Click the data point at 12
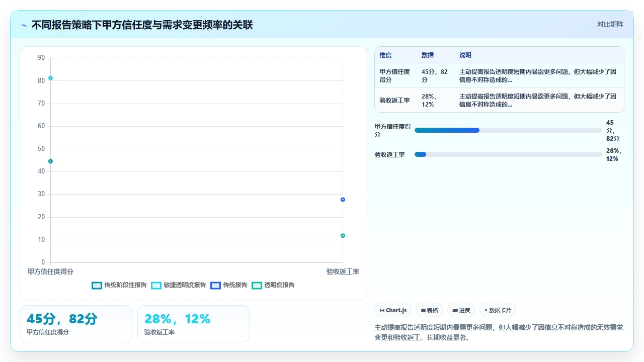 point(343,236)
